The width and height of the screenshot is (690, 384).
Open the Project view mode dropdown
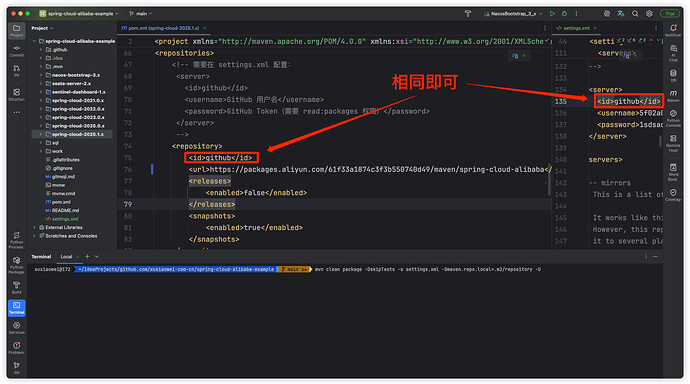pyautogui.click(x=42, y=28)
